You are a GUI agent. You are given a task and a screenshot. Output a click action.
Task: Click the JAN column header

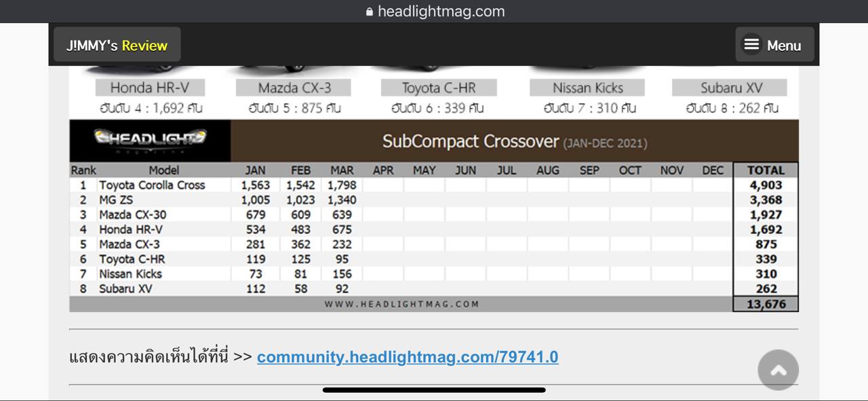[255, 170]
